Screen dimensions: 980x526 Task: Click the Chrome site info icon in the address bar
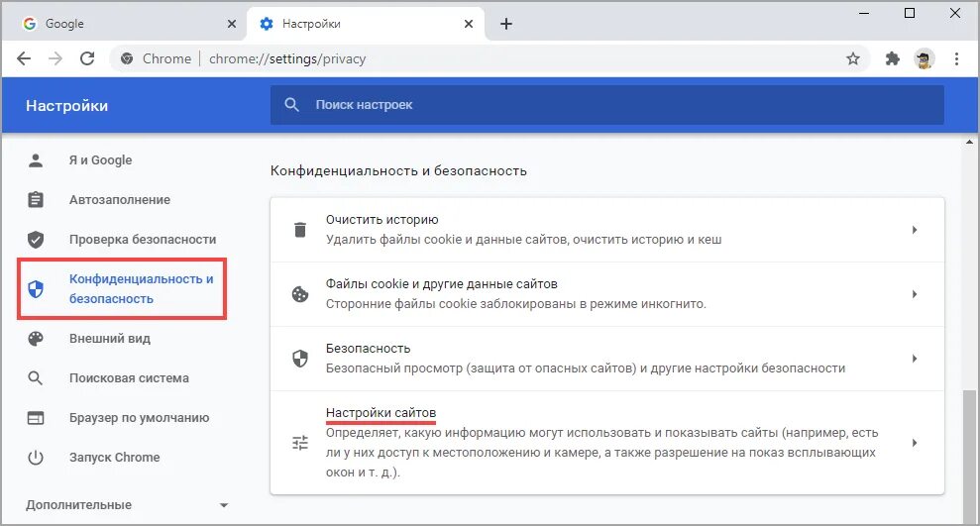click(x=127, y=58)
